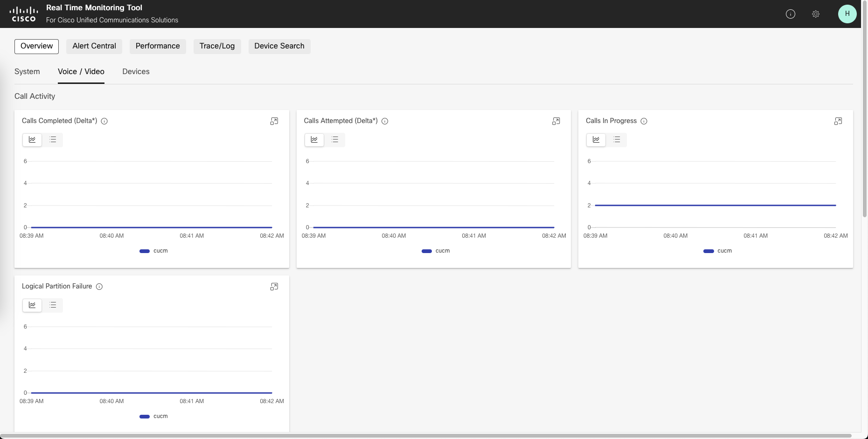The width and height of the screenshot is (868, 439).
Task: Open the Alert Central tab
Action: pyautogui.click(x=94, y=46)
